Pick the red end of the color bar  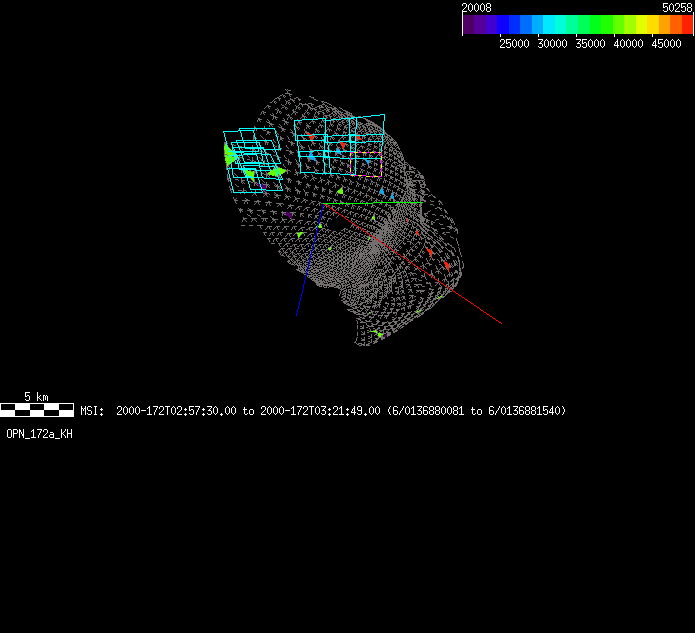pyautogui.click(x=686, y=24)
